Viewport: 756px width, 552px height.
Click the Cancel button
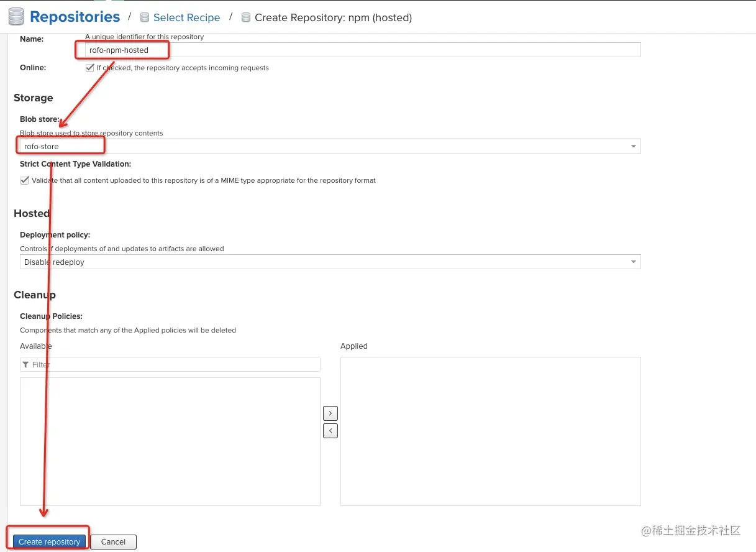(114, 541)
